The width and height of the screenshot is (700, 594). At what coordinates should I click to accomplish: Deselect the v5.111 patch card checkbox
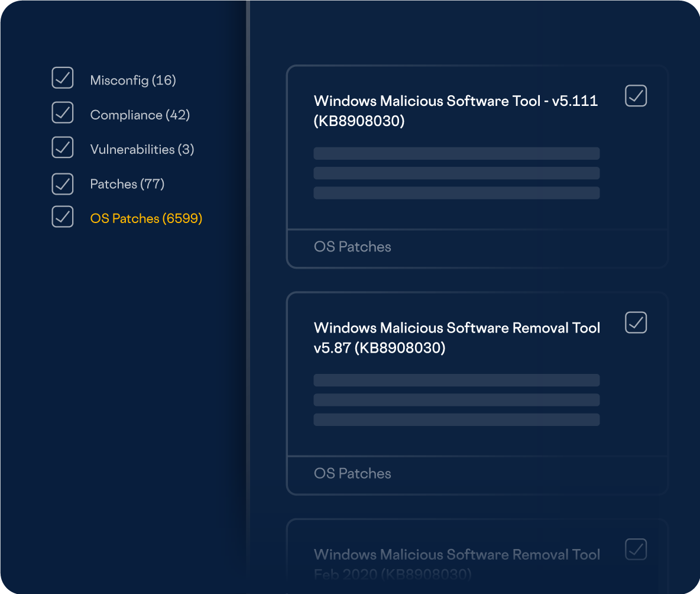(636, 96)
